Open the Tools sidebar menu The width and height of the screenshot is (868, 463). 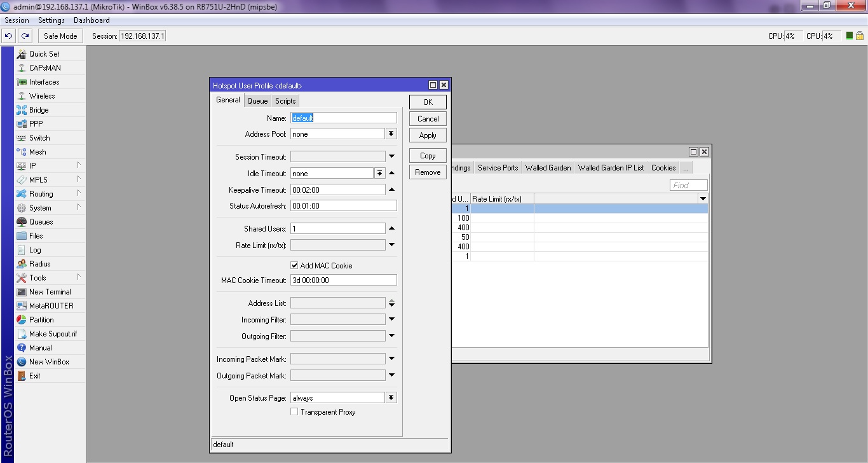pos(50,278)
